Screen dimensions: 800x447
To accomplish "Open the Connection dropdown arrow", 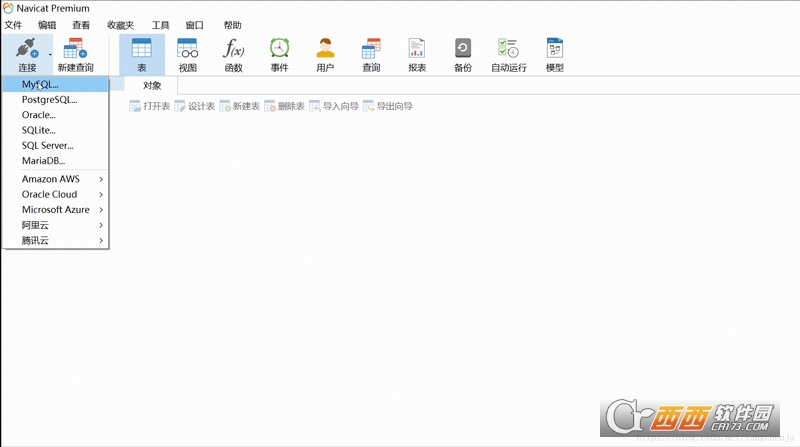I will point(50,54).
